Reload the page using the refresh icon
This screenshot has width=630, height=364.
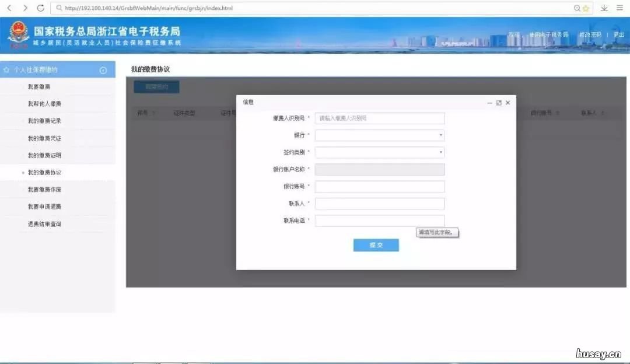[x=40, y=8]
